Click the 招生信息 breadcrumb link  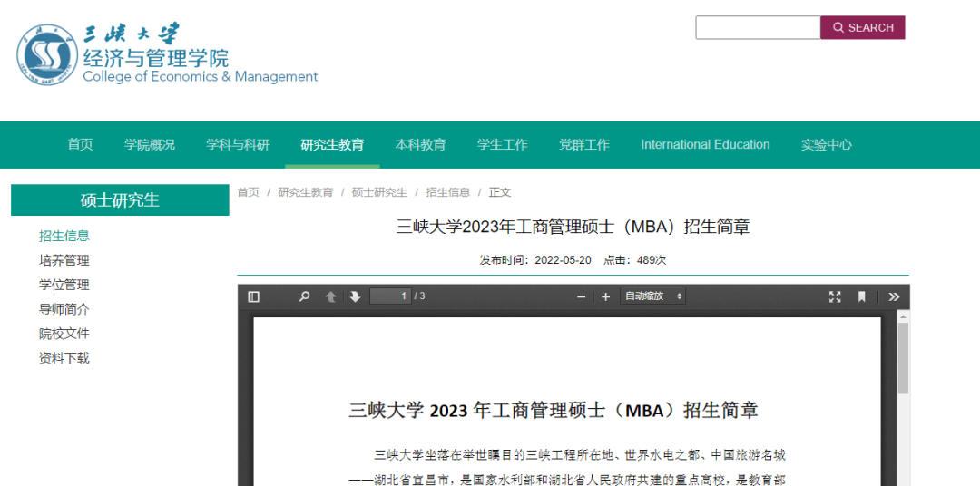[x=448, y=192]
